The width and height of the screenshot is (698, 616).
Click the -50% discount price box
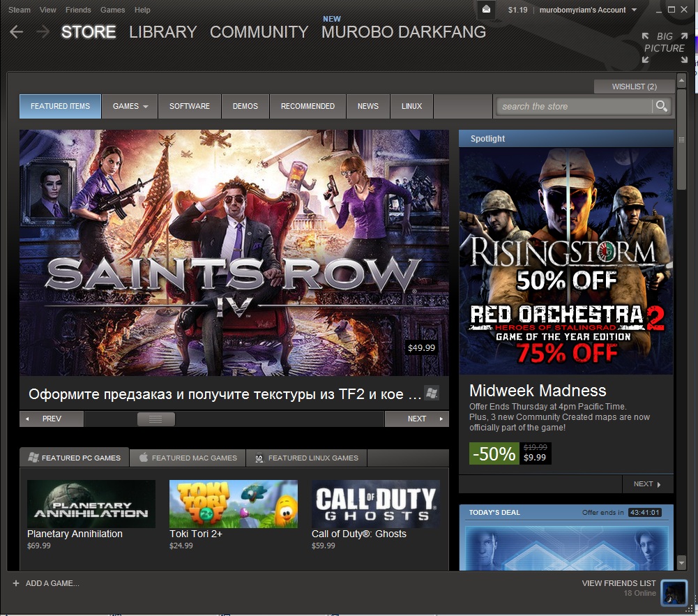tap(510, 453)
